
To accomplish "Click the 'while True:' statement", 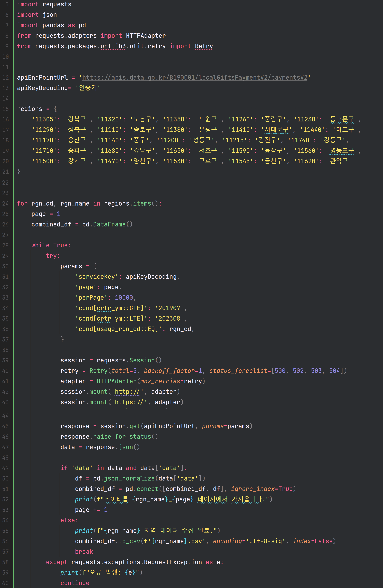I will point(51,245).
